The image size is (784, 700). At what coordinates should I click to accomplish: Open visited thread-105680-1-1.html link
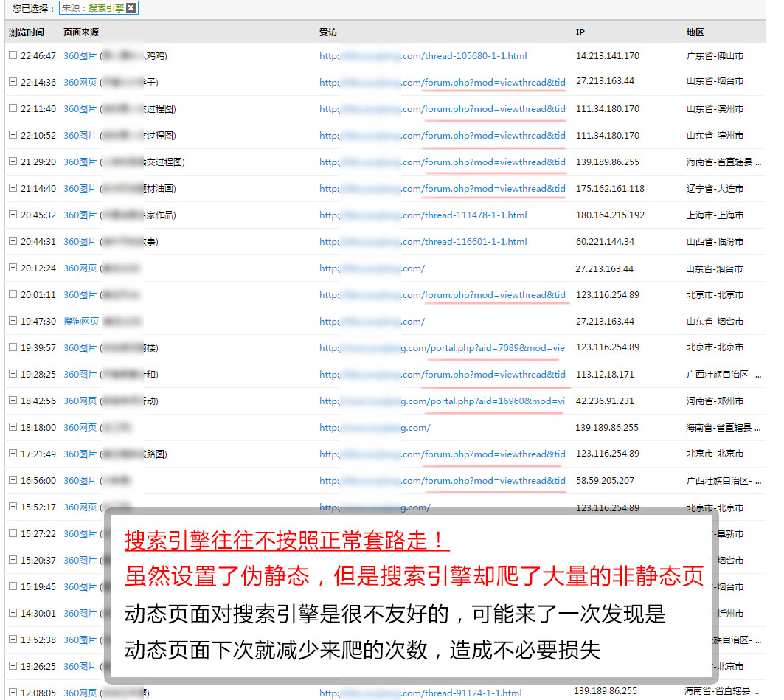(423, 56)
